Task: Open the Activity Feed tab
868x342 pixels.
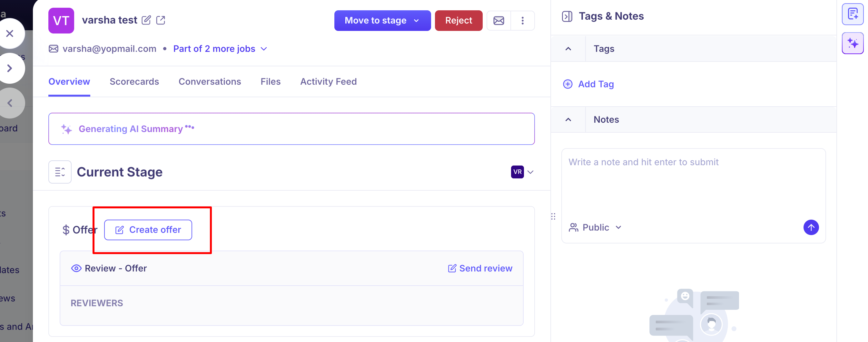Action: 328,81
